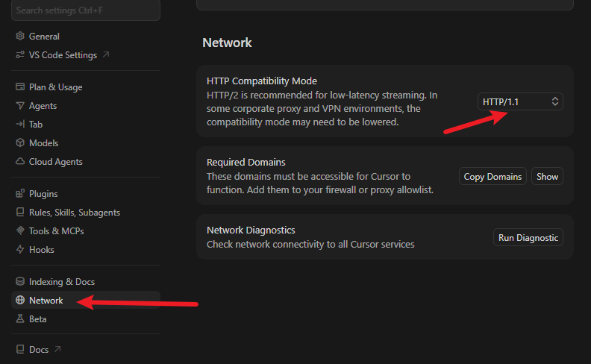This screenshot has width=591, height=364.
Task: Click the Network globe icon
Action: pos(20,300)
